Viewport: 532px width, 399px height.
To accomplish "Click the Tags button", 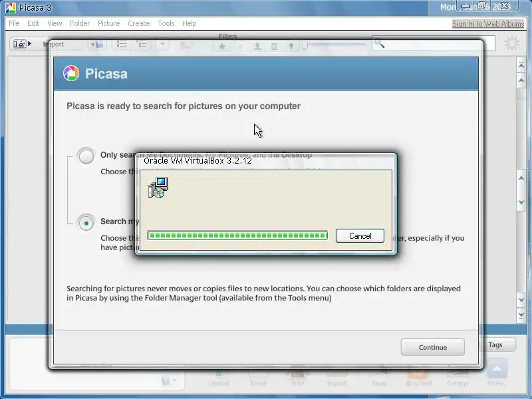I will pos(498,344).
